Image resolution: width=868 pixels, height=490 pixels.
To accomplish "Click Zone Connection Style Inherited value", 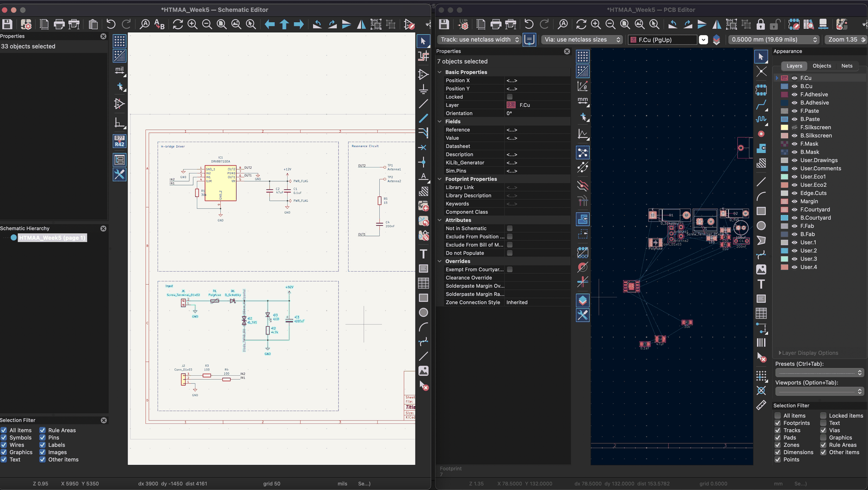I will pyautogui.click(x=537, y=303).
